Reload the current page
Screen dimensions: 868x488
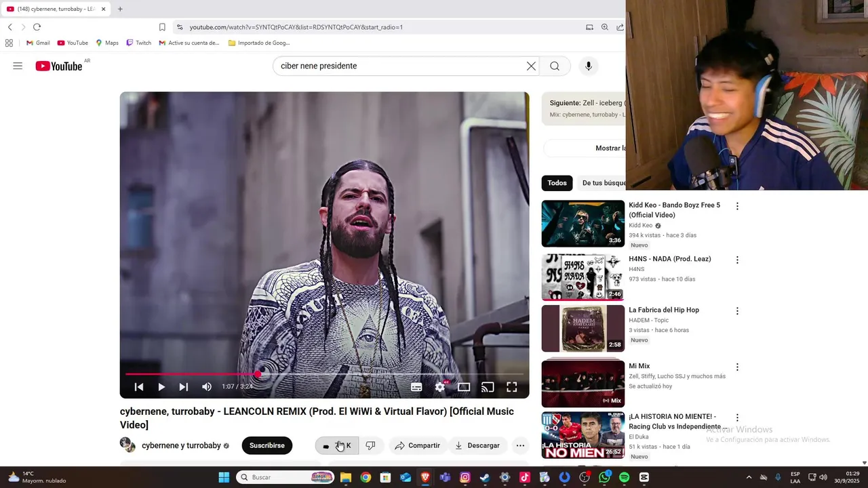pos(37,27)
